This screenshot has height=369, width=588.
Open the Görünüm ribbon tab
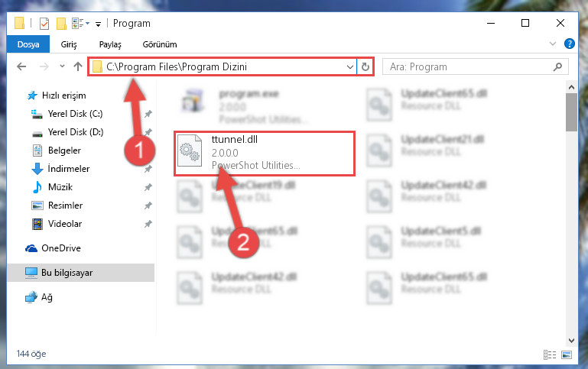pyautogui.click(x=160, y=44)
